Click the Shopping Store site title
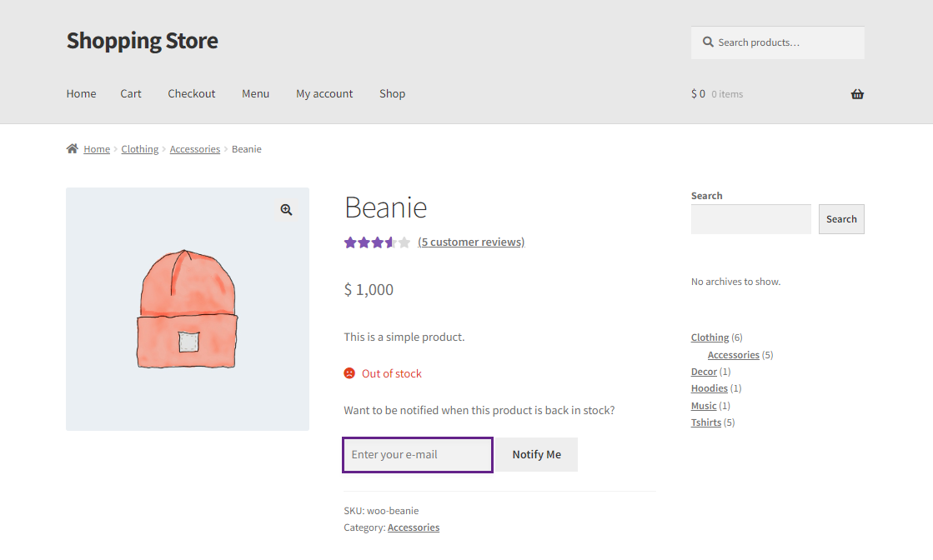This screenshot has height=560, width=933. tap(143, 41)
